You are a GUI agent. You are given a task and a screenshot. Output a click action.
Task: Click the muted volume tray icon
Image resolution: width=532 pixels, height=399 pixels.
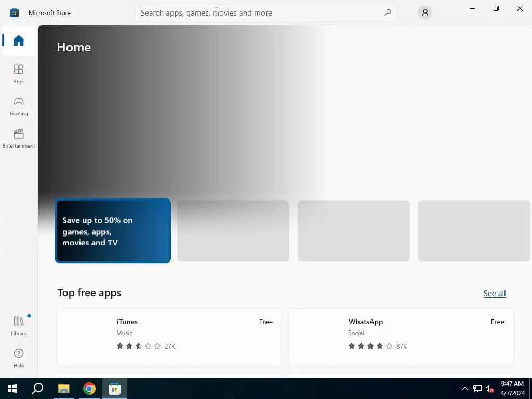[489, 389]
